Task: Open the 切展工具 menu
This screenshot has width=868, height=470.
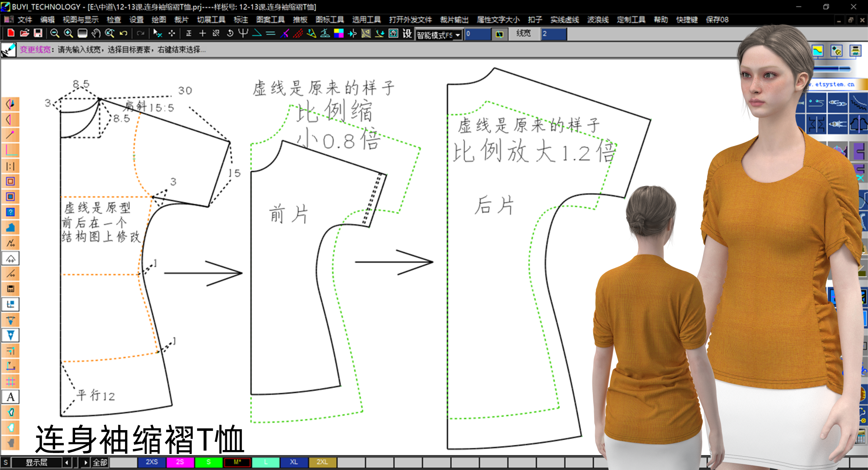Action: click(211, 20)
